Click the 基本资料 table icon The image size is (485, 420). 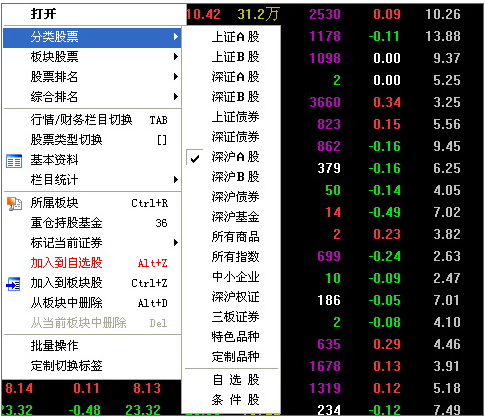14,161
